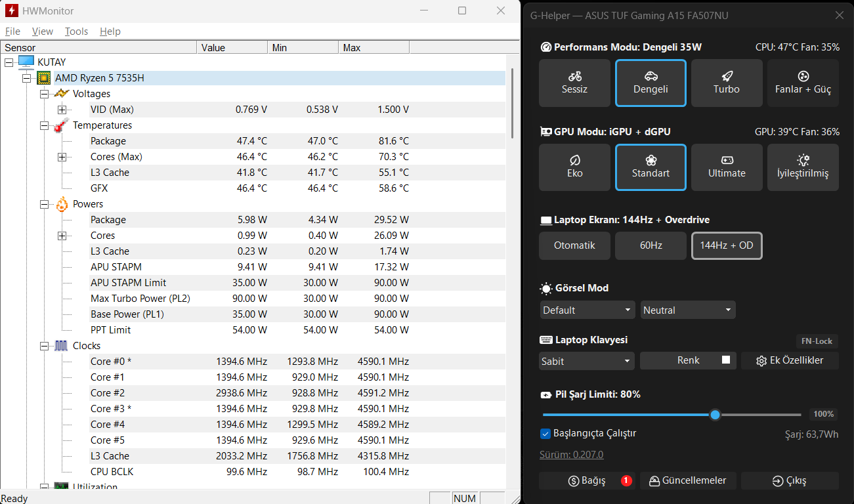
Task: Click the Max column header
Action: tap(374, 47)
